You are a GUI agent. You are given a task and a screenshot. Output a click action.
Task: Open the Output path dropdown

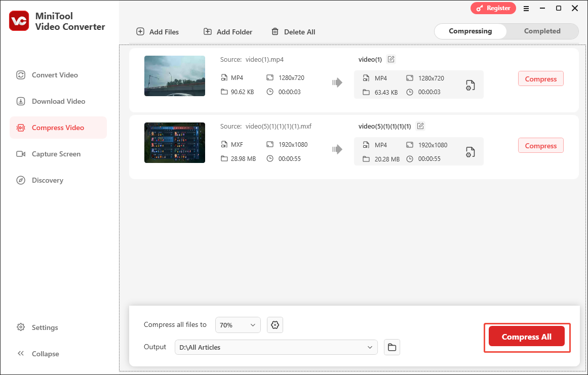[276, 347]
